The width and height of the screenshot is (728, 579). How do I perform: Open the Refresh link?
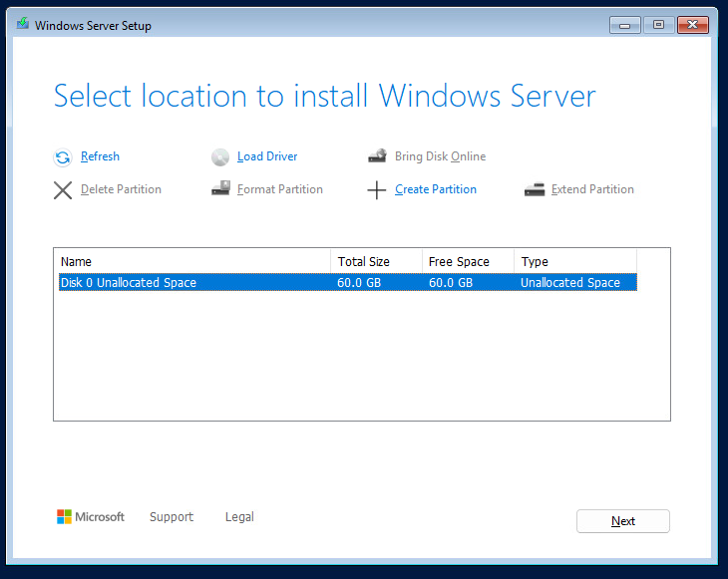click(x=100, y=156)
